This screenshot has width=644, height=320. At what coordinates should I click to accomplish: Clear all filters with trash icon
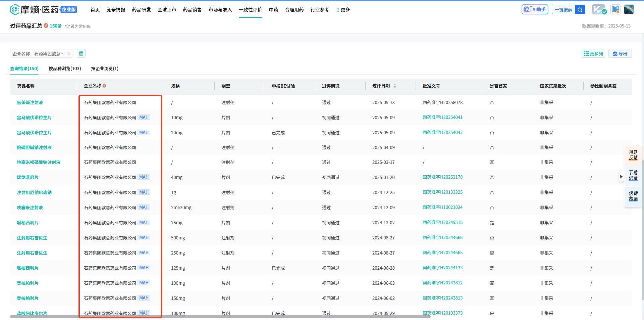(x=81, y=53)
